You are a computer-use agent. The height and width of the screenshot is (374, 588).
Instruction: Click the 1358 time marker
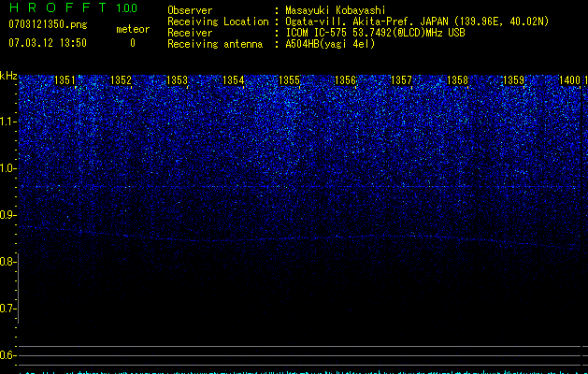(x=457, y=80)
